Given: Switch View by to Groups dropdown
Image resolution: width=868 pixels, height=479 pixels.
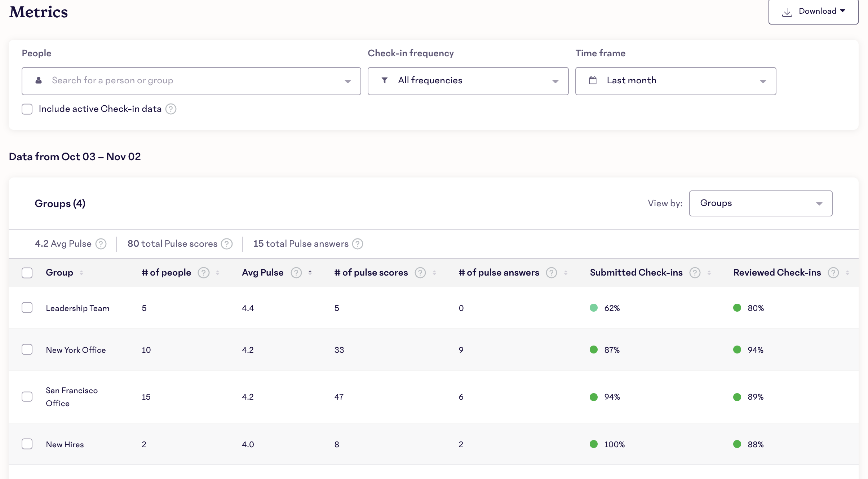Looking at the screenshot, I should pos(760,203).
